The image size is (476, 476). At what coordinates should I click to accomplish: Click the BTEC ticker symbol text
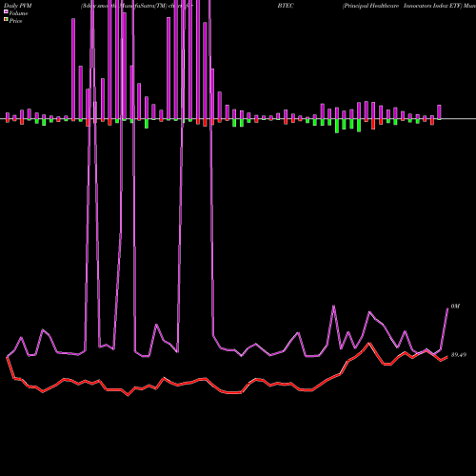[286, 6]
